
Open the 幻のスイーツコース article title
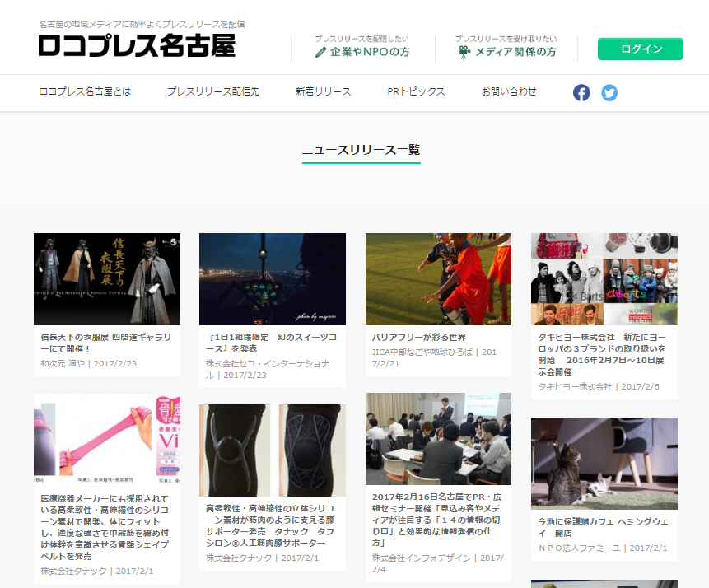click(x=271, y=343)
